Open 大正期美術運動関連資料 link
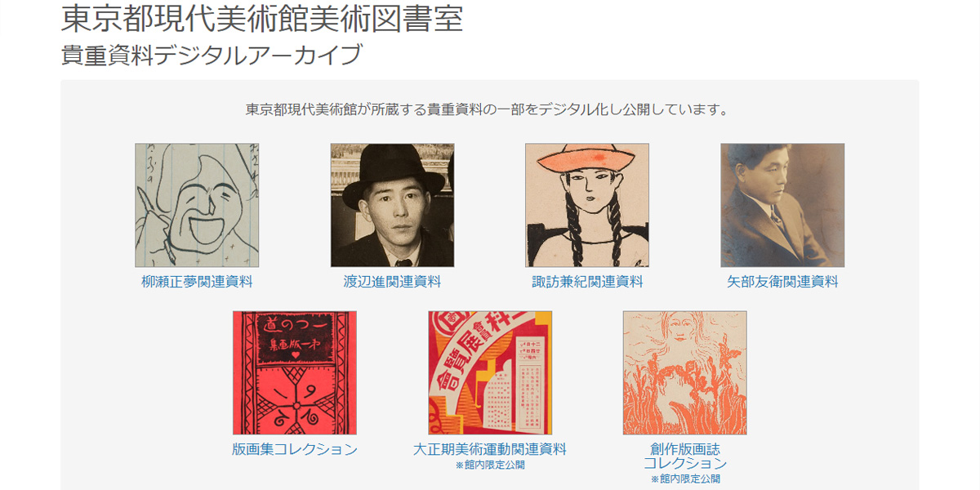The image size is (980, 490). (490, 449)
